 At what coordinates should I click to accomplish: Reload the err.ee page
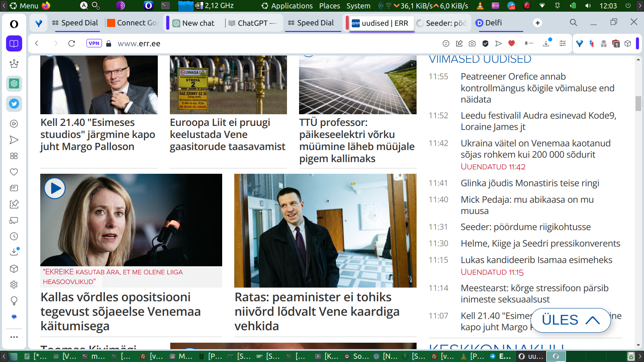click(x=72, y=43)
